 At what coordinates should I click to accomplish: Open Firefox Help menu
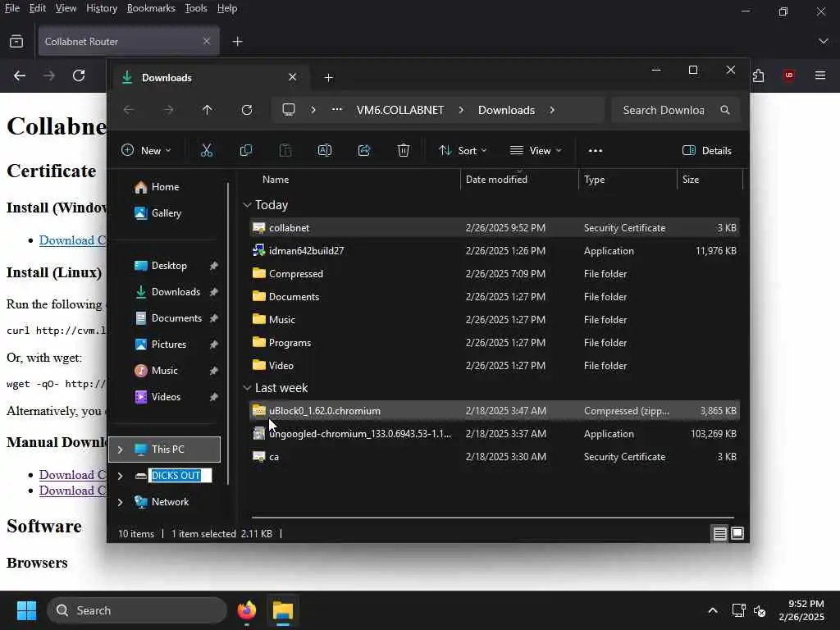[227, 8]
